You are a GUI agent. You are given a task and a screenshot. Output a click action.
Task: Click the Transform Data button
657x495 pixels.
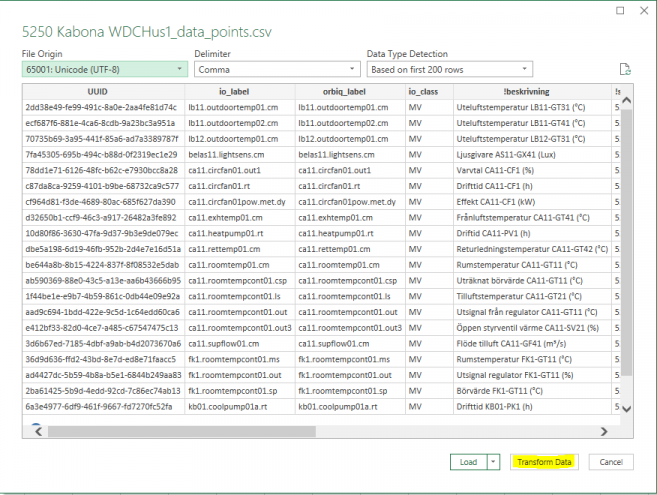point(544,462)
